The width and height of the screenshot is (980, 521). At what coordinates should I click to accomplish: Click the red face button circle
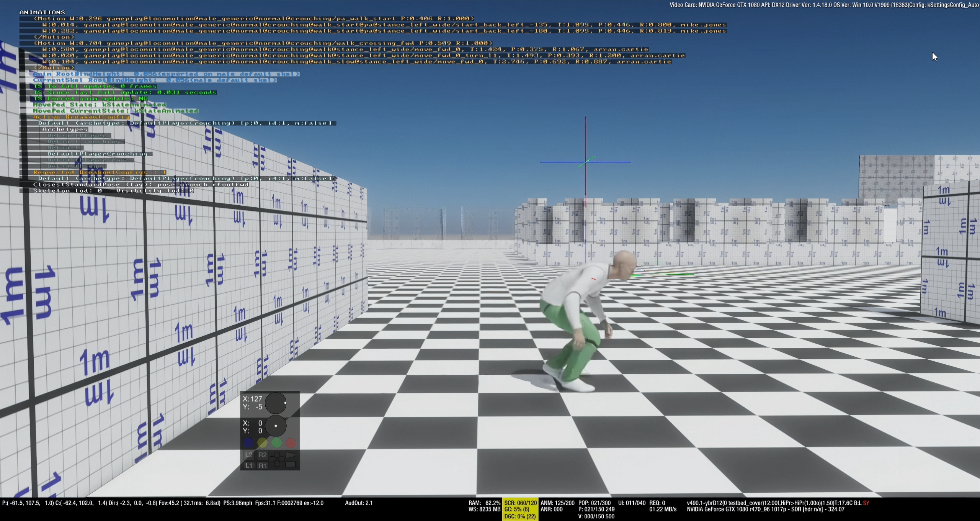[291, 443]
